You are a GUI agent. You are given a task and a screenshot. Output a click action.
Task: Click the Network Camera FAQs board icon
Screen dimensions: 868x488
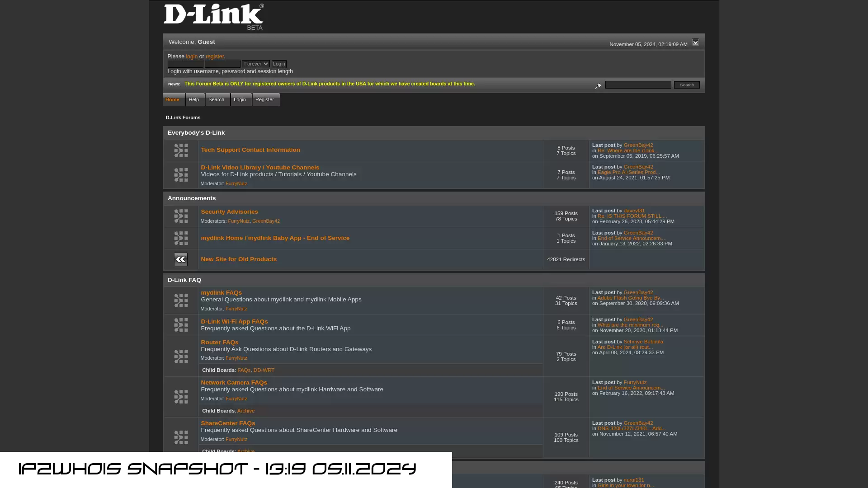(x=181, y=397)
